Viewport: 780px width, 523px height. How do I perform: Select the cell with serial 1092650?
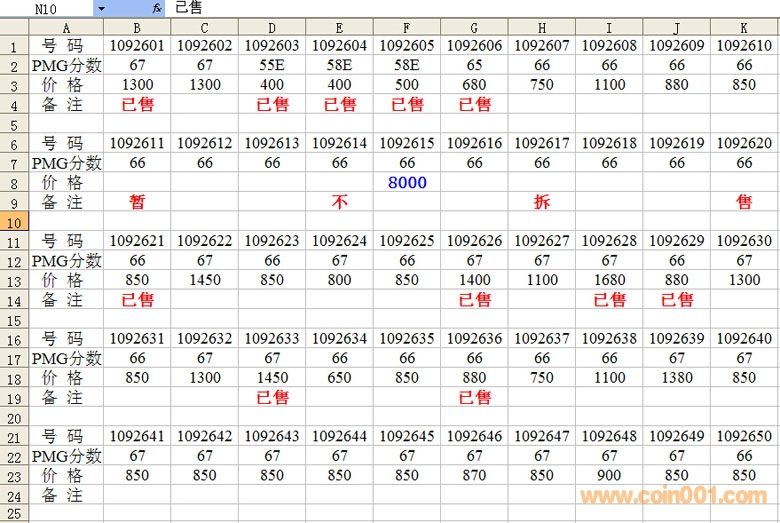[x=744, y=437]
